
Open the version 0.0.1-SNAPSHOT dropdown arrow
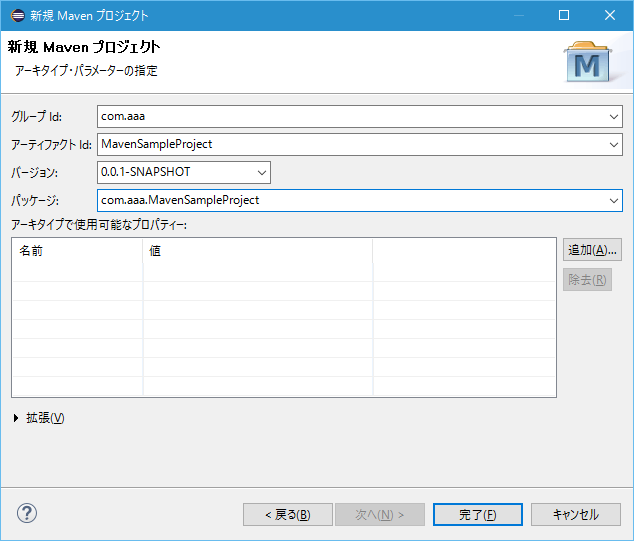click(262, 173)
